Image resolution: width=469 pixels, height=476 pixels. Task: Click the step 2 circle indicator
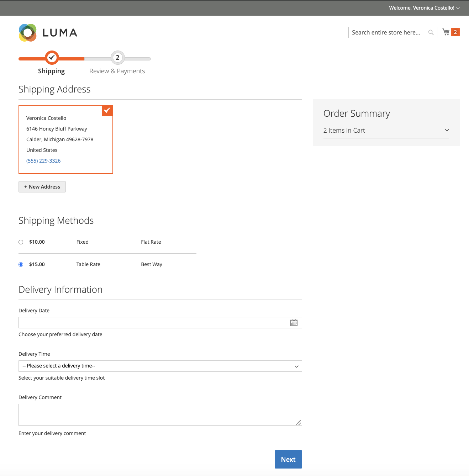[117, 58]
